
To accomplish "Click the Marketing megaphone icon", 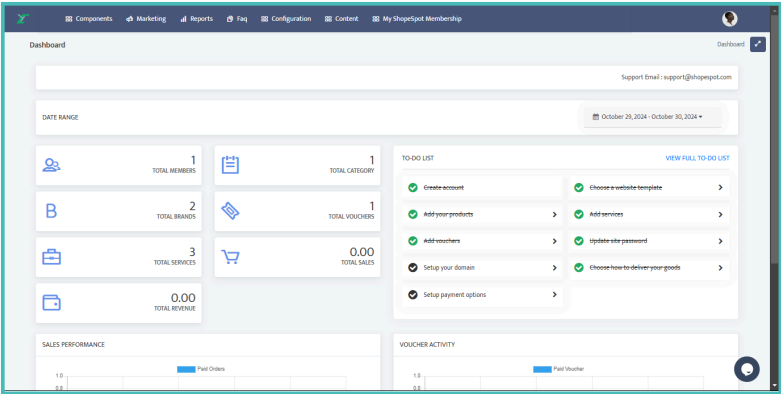I will [130, 19].
